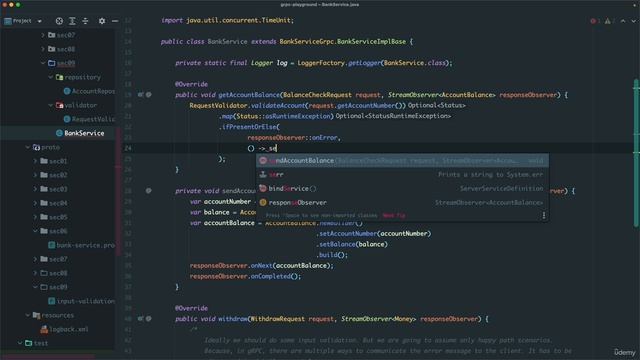Image resolution: width=640 pixels, height=360 pixels.
Task: Expand the sec05 folder
Action: pyautogui.click(x=35, y=217)
